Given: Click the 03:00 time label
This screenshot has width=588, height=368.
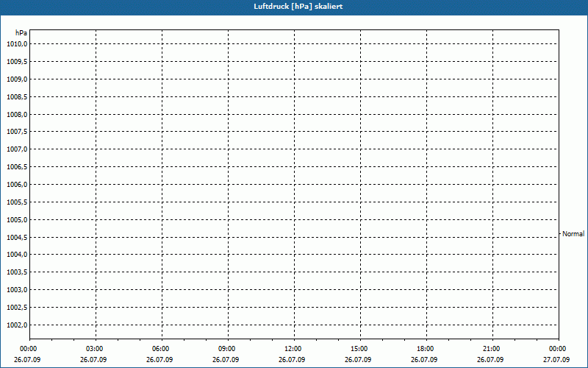Looking at the screenshot, I should point(95,349).
